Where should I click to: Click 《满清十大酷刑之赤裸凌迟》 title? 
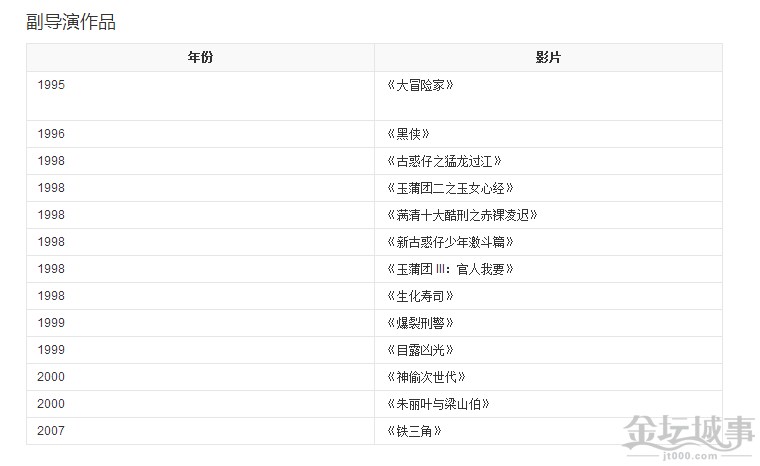pyautogui.click(x=462, y=215)
